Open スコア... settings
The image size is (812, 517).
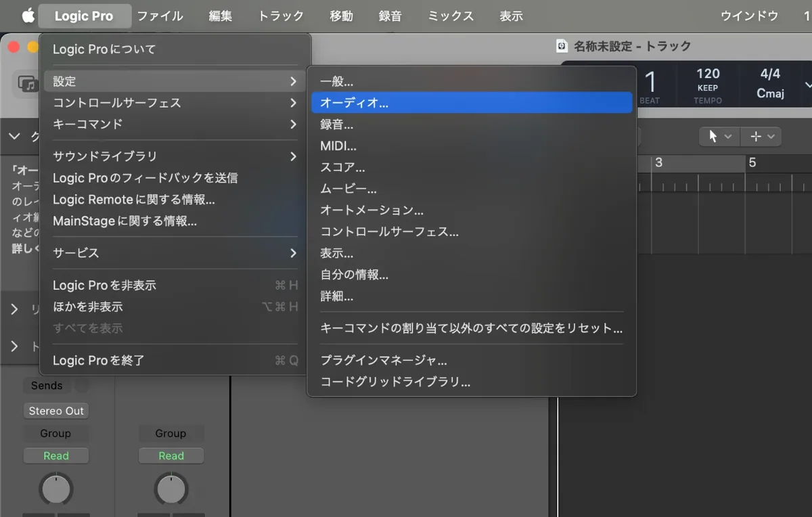point(472,167)
